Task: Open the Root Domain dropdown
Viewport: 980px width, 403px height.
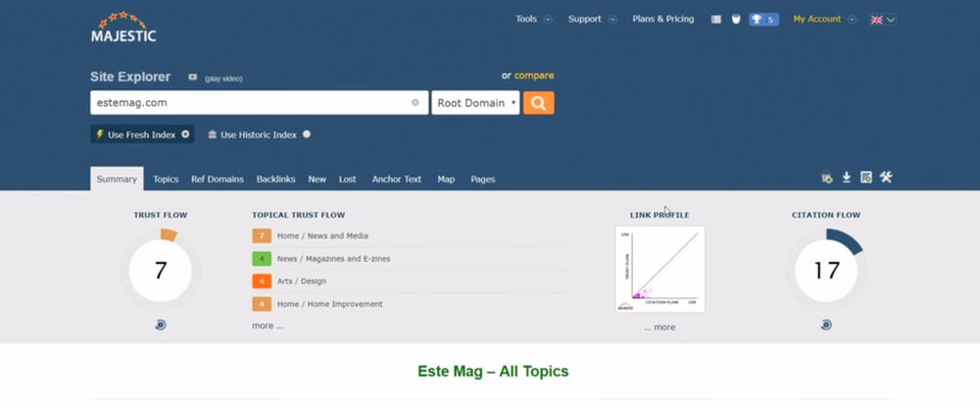Action: pos(475,103)
